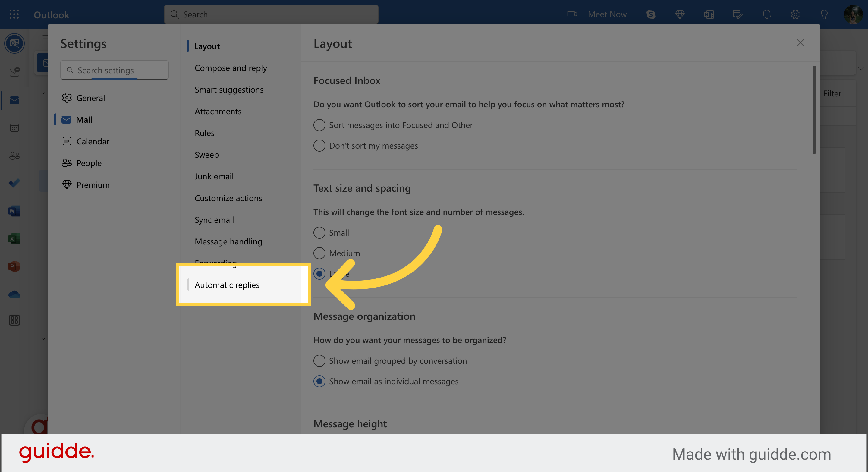Image resolution: width=868 pixels, height=472 pixels.
Task: Open the Outlook-to-Office icon in header
Action: 709,14
